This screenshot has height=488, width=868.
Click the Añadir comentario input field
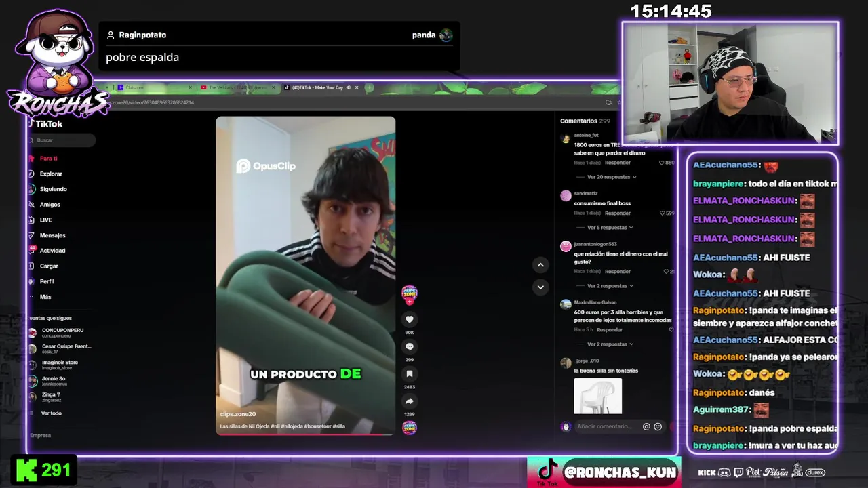coord(604,426)
